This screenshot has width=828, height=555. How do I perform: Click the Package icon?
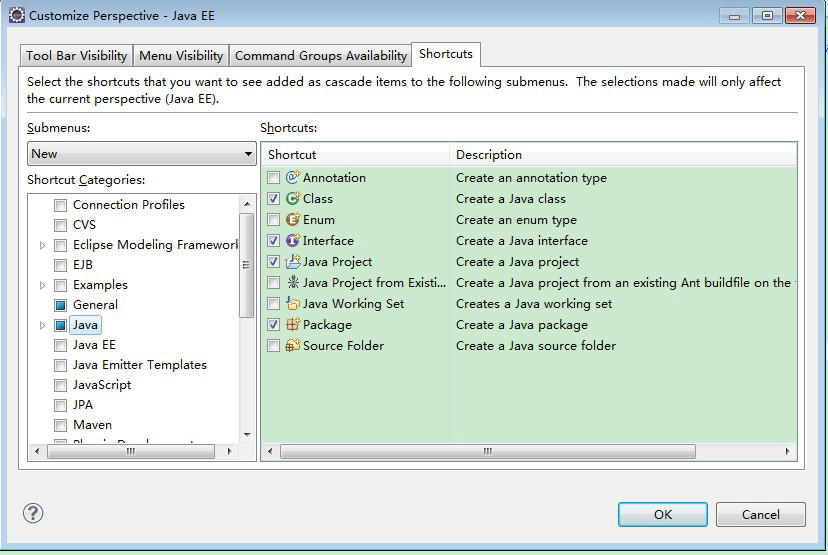(293, 325)
